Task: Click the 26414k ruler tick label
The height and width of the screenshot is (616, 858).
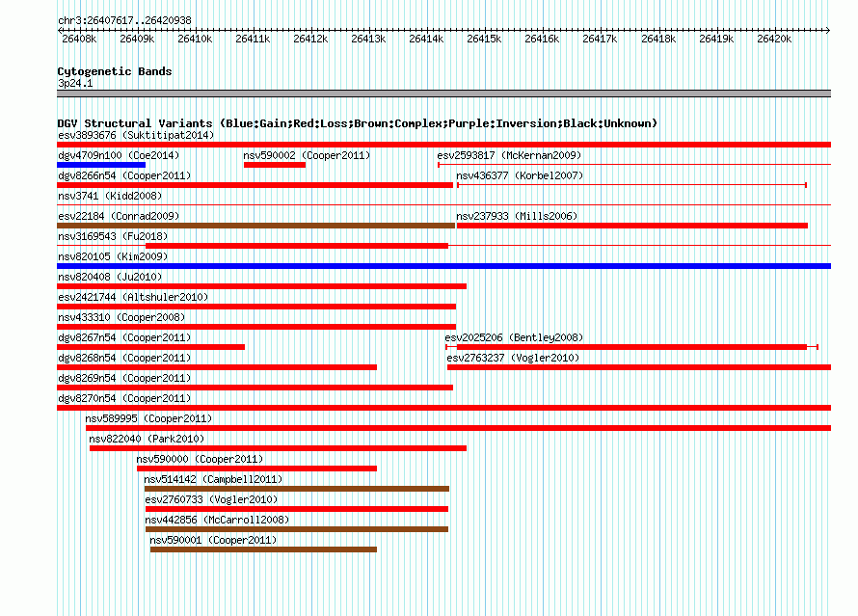Action: point(426,39)
